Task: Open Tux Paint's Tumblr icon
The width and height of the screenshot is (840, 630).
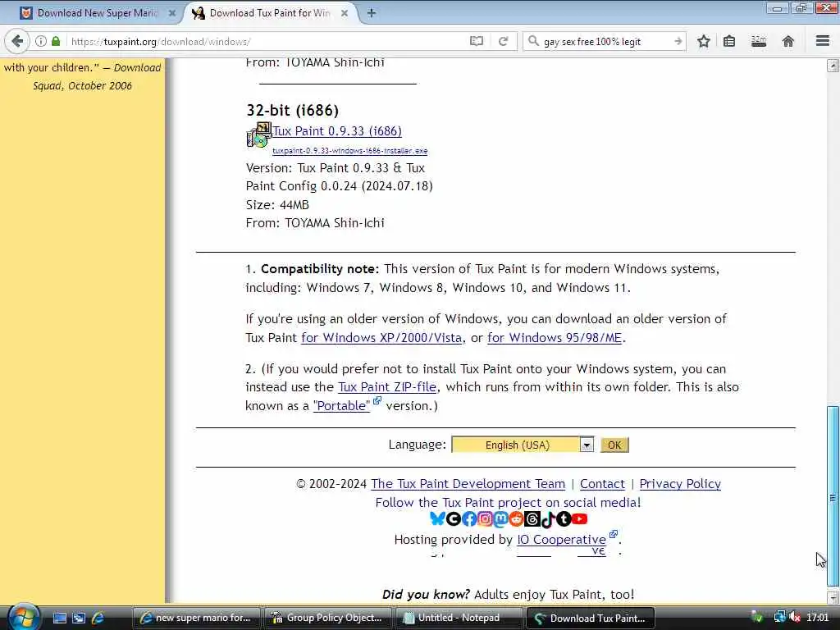Action: click(564, 518)
